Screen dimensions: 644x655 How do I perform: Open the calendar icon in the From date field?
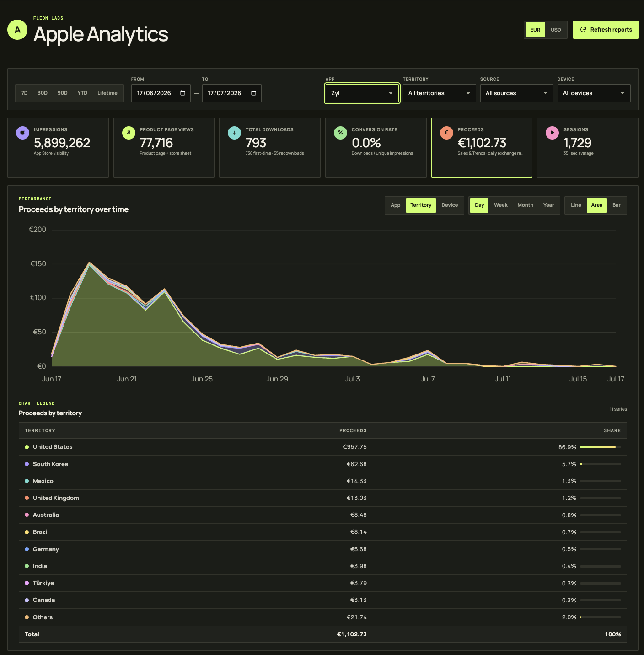coord(182,93)
